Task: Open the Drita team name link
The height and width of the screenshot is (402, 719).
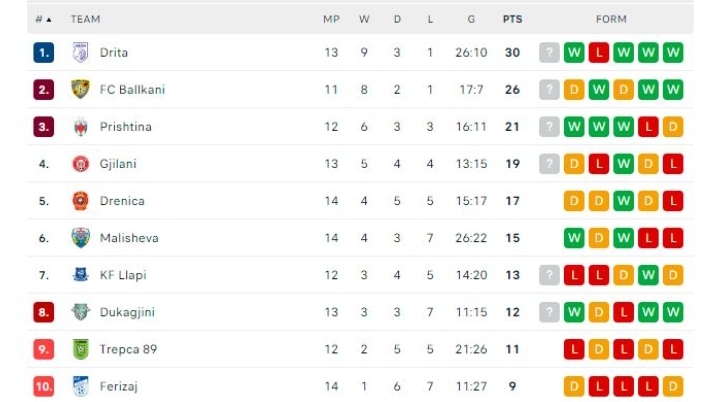Action: [114, 52]
